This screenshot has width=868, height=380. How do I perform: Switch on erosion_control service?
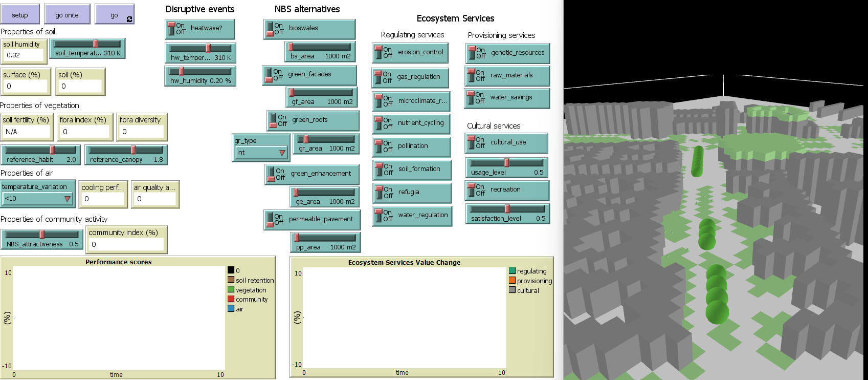point(410,53)
